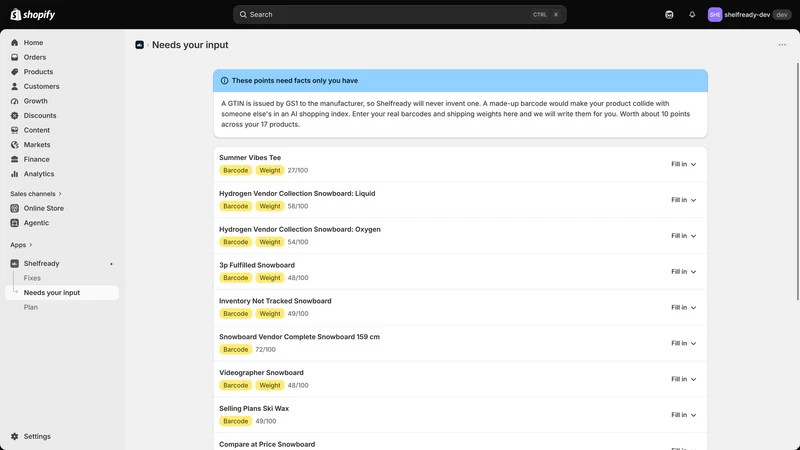
Task: Click the 3p Fulfilled Snowboard title
Action: [x=257, y=265]
